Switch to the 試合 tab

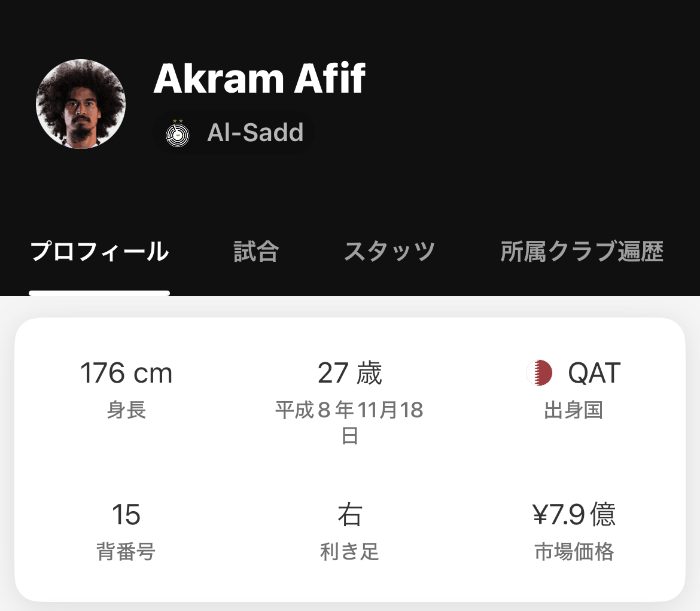click(x=256, y=251)
